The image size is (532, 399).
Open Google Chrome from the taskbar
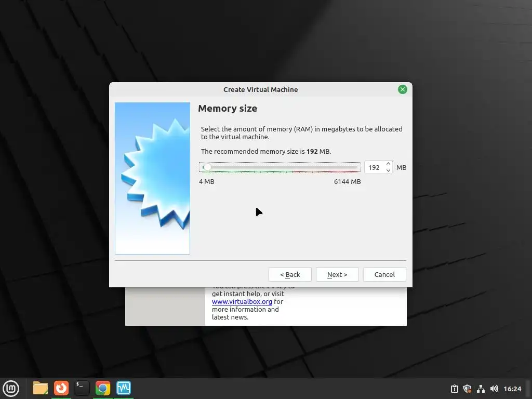click(x=102, y=388)
